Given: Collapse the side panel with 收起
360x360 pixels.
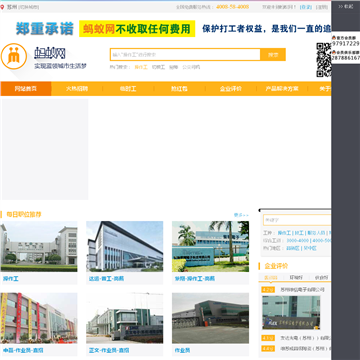Looking at the screenshot, I should pyautogui.click(x=346, y=6).
